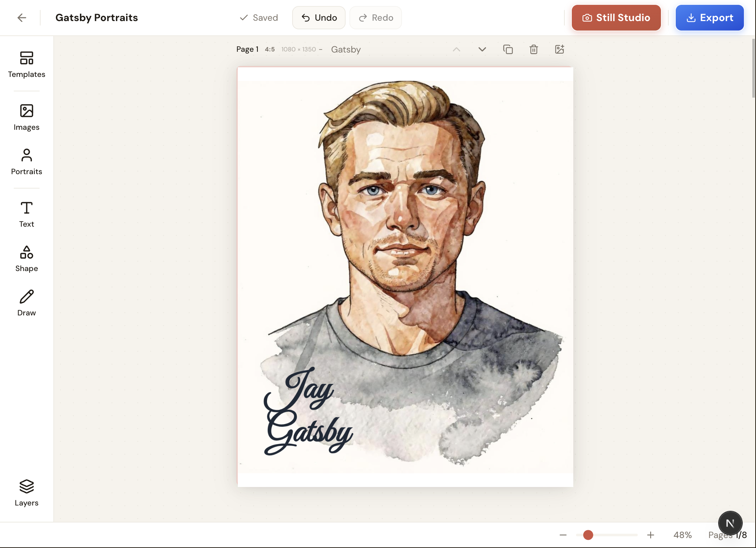Viewport: 756px width, 548px height.
Task: Open the Pages 1/8 navigator
Action: (x=728, y=535)
